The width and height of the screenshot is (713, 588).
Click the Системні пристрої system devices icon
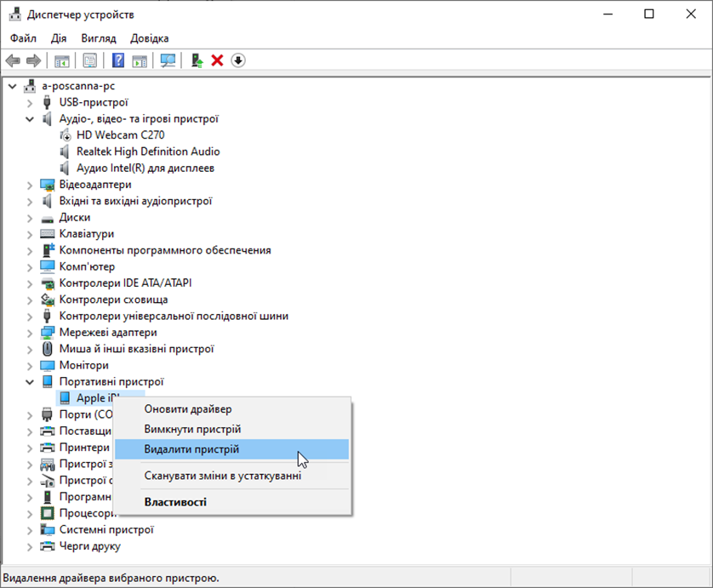tap(48, 530)
